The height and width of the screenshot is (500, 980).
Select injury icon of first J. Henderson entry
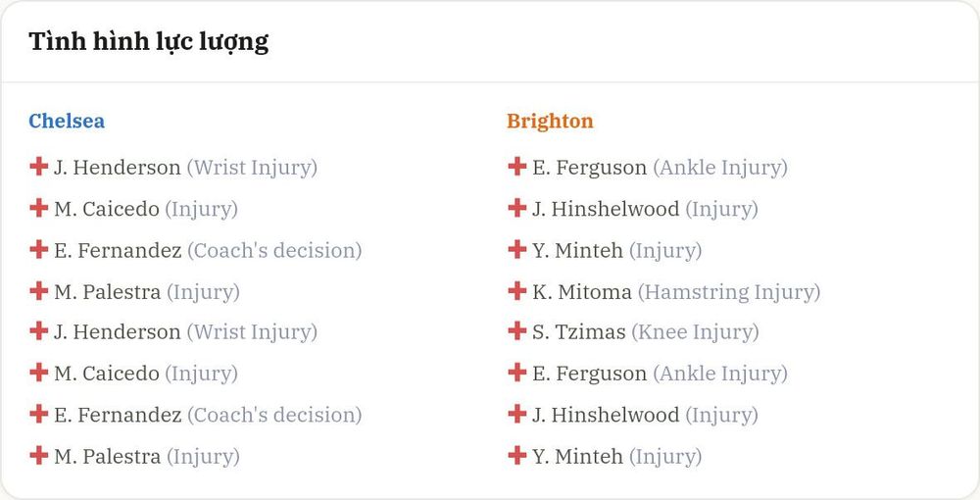pyautogui.click(x=39, y=167)
